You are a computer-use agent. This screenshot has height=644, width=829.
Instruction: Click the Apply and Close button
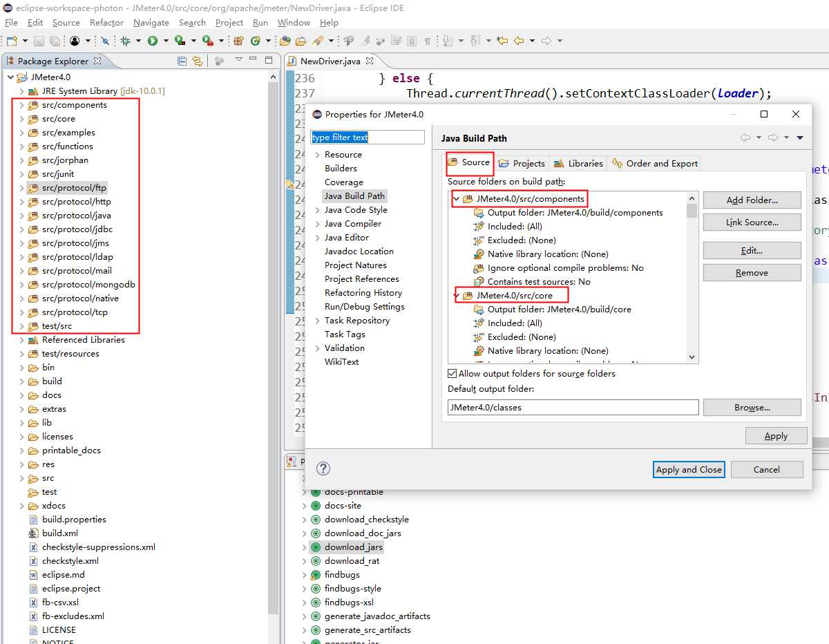tap(689, 469)
